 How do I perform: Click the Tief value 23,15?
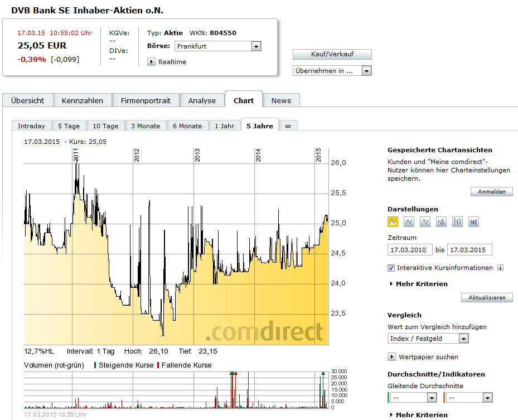coord(208,351)
